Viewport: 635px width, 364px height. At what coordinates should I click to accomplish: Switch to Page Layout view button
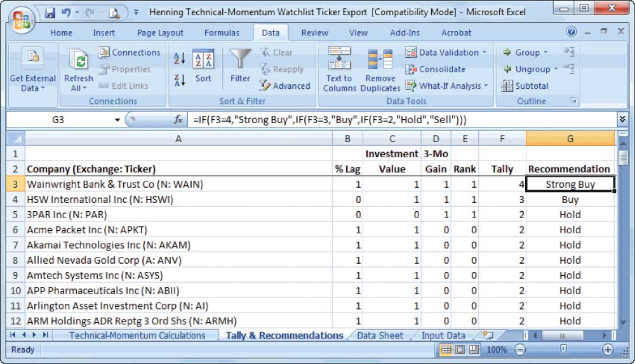tap(460, 350)
